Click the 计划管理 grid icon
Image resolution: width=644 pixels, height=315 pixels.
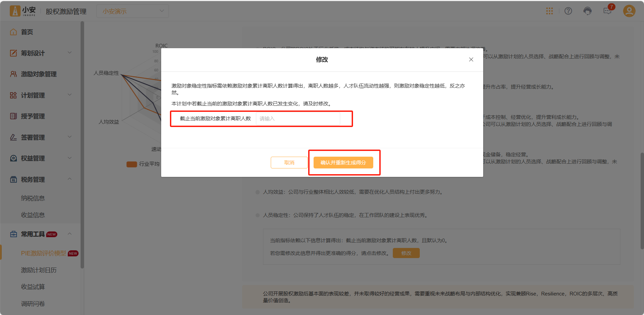point(13,95)
